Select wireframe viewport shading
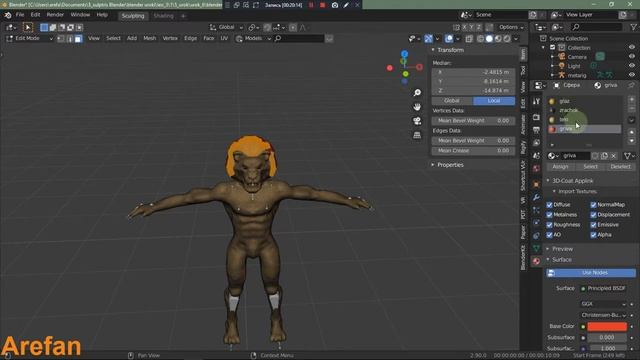Screen dimensions: 640x360 [x=480, y=39]
